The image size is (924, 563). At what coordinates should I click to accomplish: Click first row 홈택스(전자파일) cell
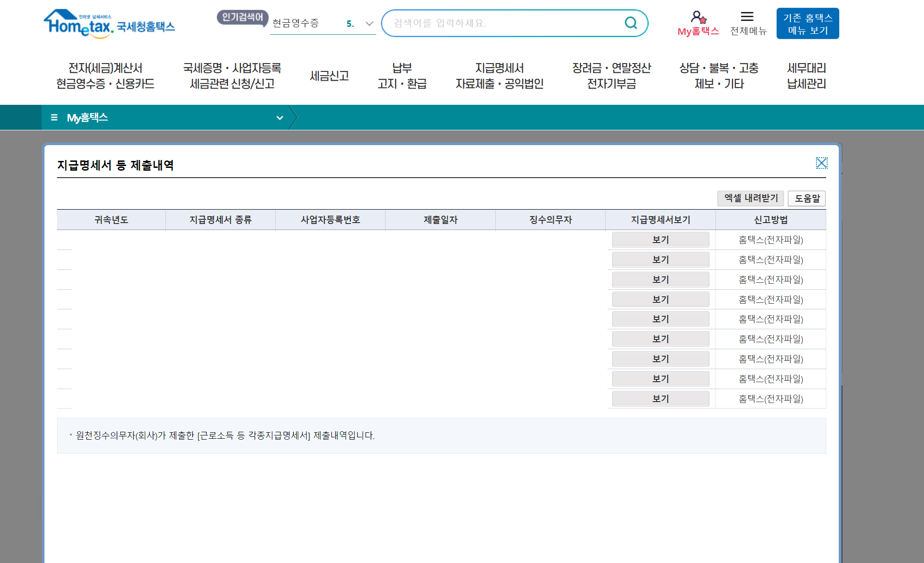coord(771,240)
